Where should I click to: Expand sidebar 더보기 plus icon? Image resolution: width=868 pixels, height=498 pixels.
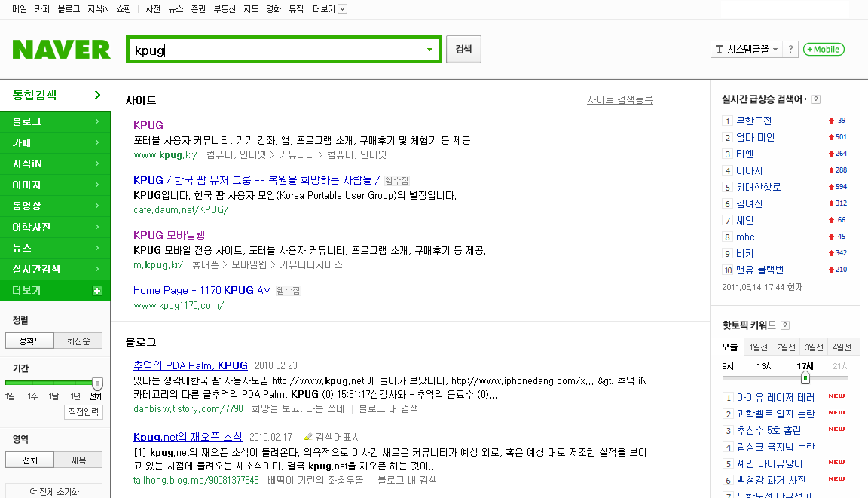[x=97, y=291]
